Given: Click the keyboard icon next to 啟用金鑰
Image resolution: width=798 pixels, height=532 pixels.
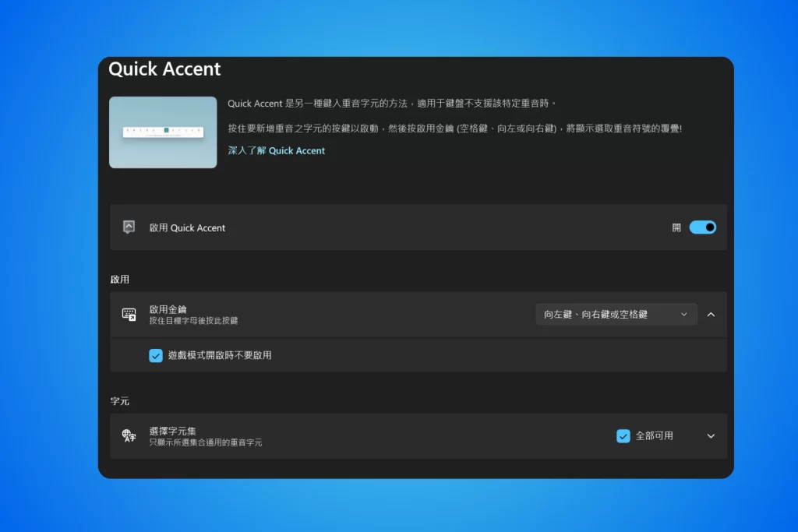Looking at the screenshot, I should 129,315.
